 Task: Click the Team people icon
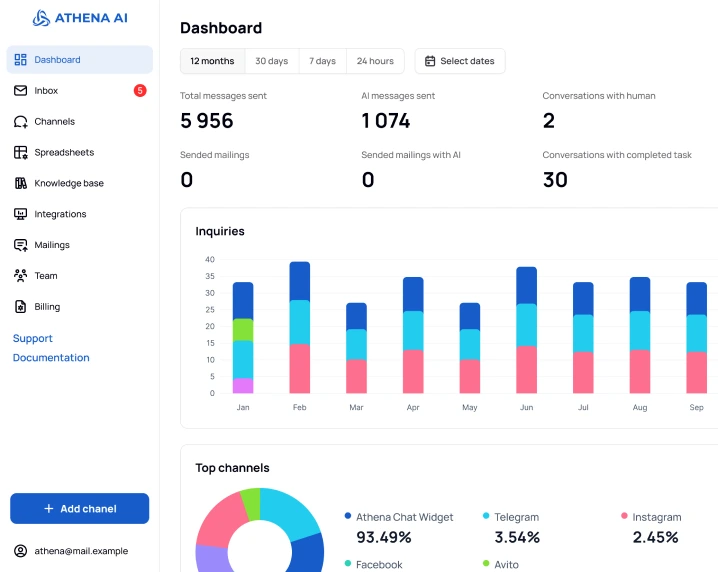click(21, 276)
